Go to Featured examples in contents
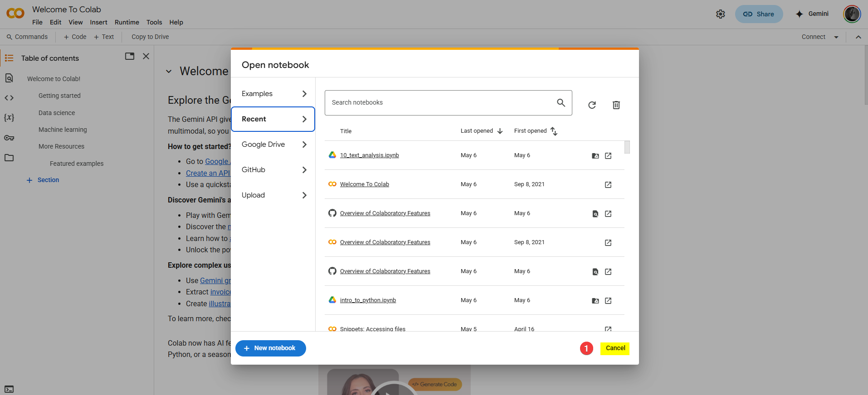The image size is (868, 395). pos(77,164)
